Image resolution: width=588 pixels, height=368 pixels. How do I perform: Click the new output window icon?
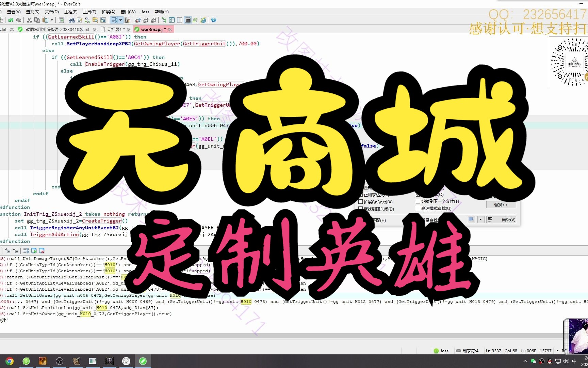34,251
